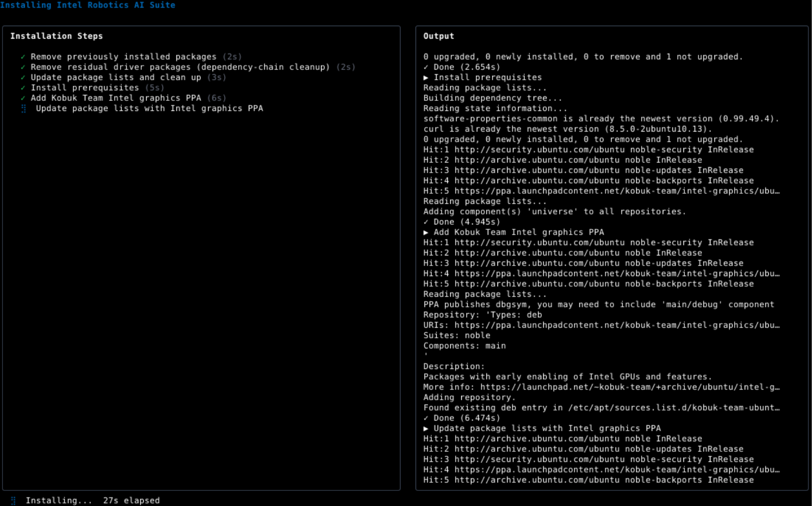Click the "Suites: noble" output line
This screenshot has width=812, height=506.
tap(457, 336)
